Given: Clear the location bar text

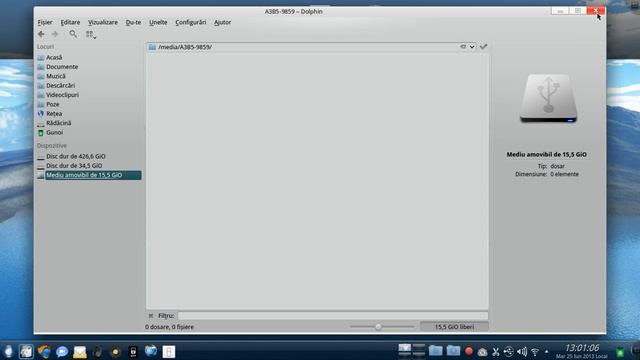Looking at the screenshot, I should click(463, 47).
